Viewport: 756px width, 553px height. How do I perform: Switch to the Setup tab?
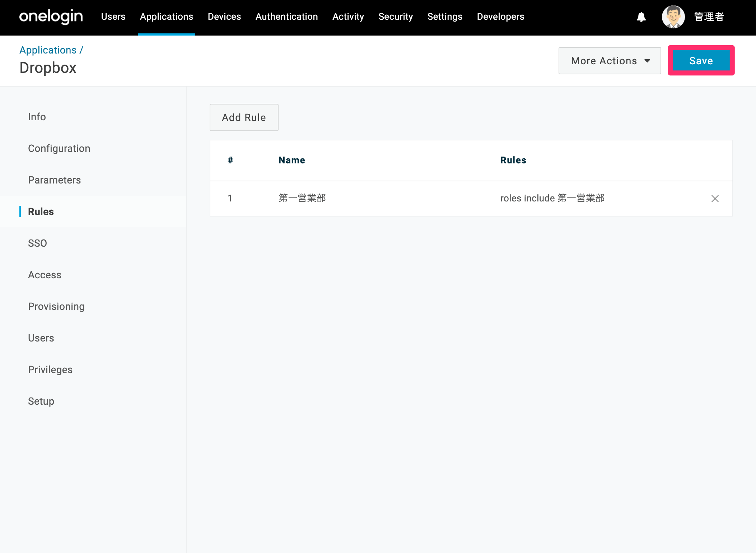click(41, 401)
